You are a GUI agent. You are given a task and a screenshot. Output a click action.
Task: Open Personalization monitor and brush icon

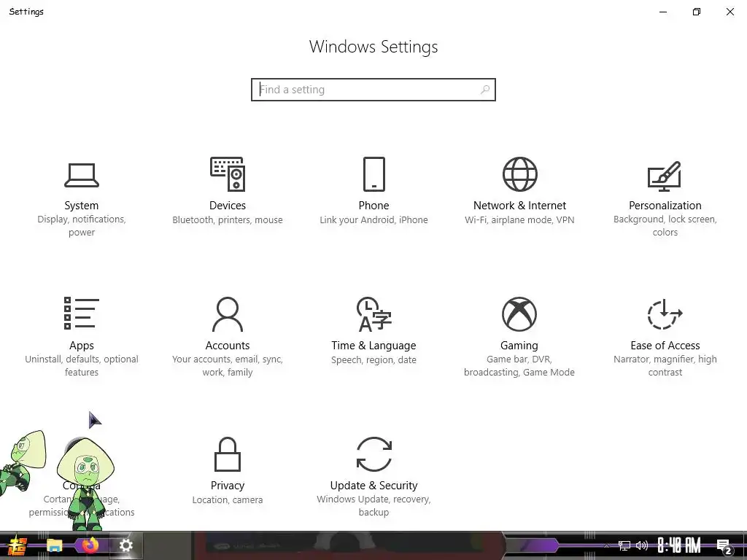[665, 176]
